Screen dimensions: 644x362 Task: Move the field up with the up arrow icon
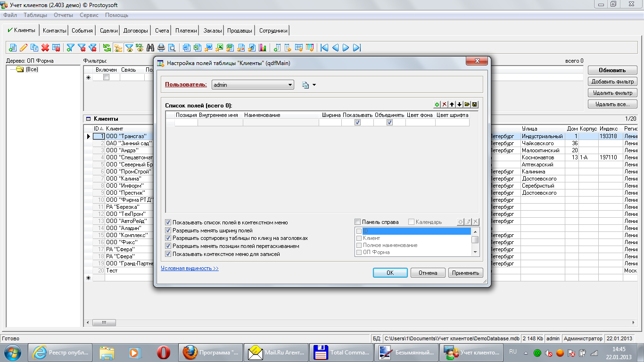coord(452,105)
